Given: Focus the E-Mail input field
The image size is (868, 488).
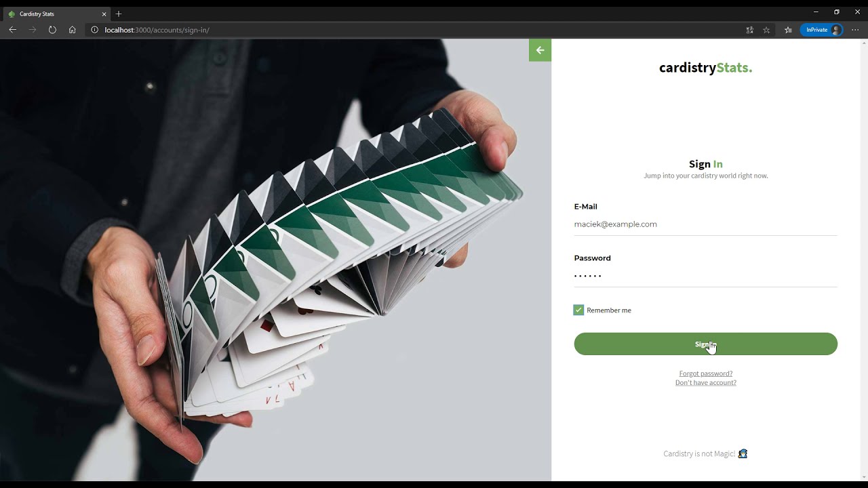Looking at the screenshot, I should click(x=705, y=224).
